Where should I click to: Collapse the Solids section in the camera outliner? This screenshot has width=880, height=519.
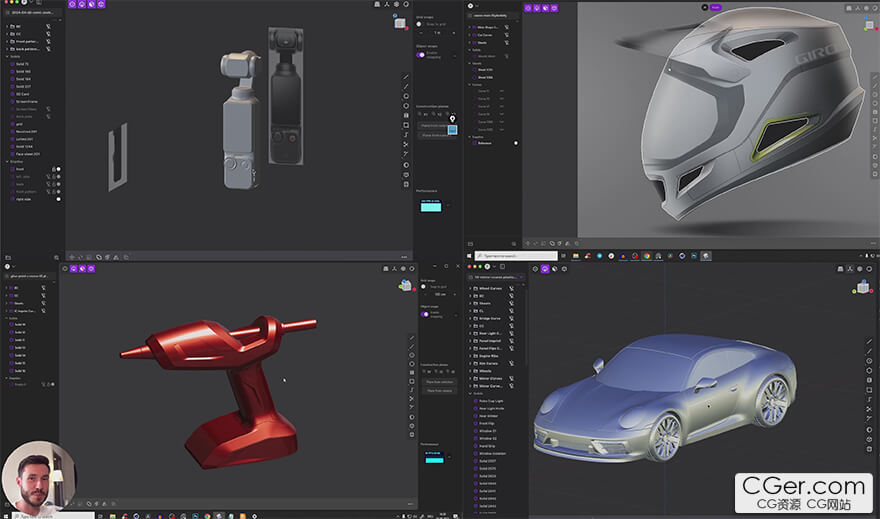coord(6,56)
